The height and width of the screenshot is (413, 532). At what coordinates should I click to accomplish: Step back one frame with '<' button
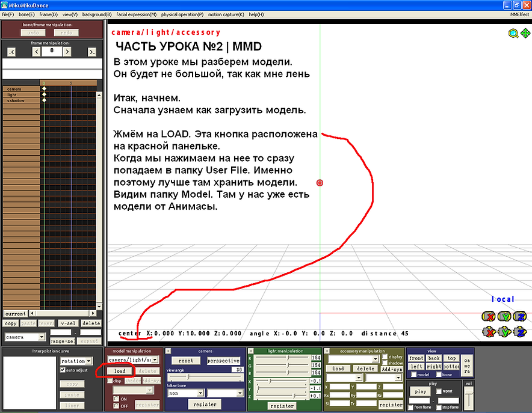(36, 52)
